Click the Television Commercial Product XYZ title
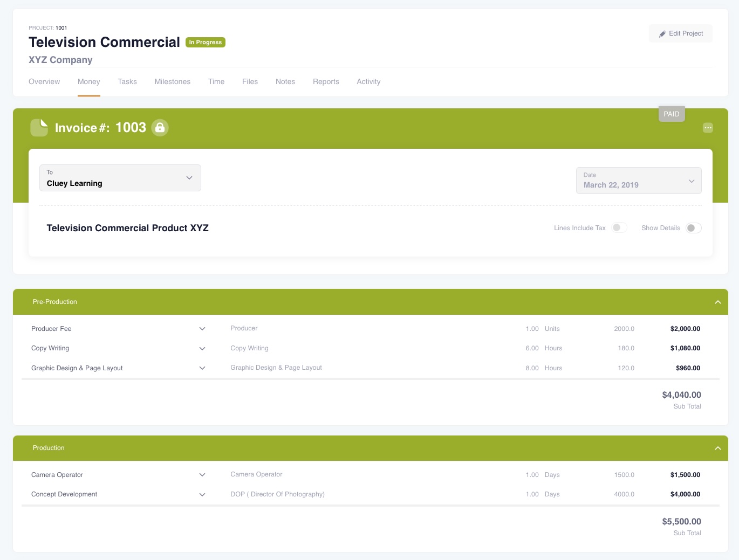Screen dimensions: 739x560 [127, 228]
